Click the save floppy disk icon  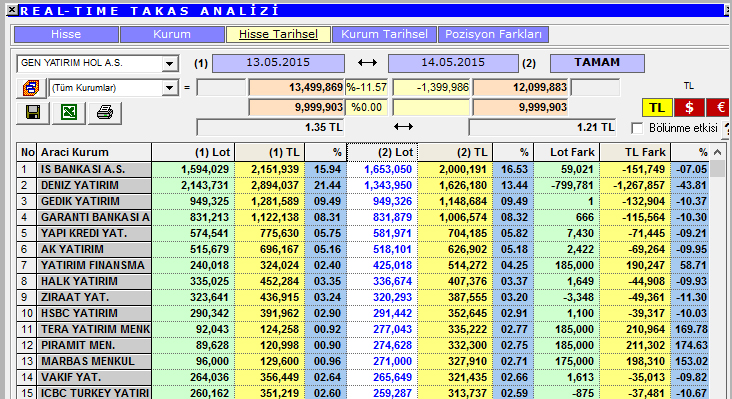coord(33,112)
